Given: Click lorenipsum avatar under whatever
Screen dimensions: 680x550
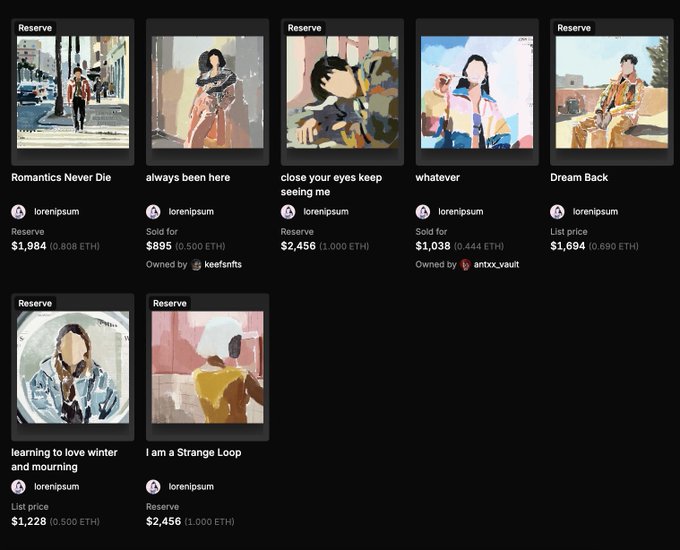Looking at the screenshot, I should point(423,212).
